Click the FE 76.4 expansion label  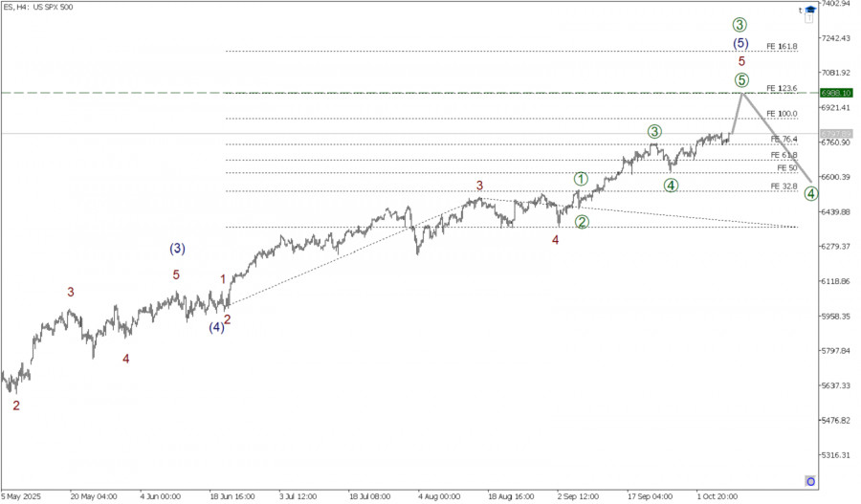[x=784, y=140]
